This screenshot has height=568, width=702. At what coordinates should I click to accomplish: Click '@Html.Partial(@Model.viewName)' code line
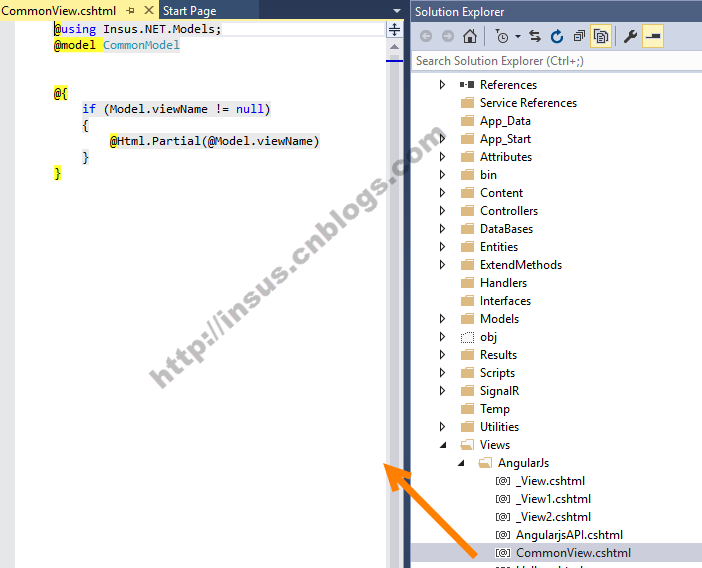click(214, 141)
